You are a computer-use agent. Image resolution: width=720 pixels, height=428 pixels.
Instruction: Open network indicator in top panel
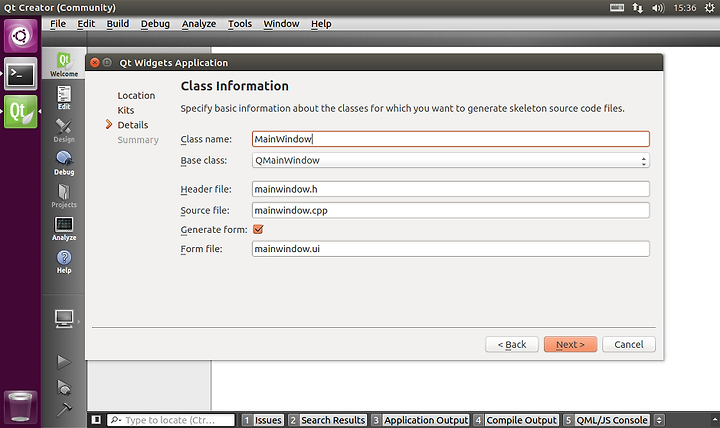coord(637,7)
